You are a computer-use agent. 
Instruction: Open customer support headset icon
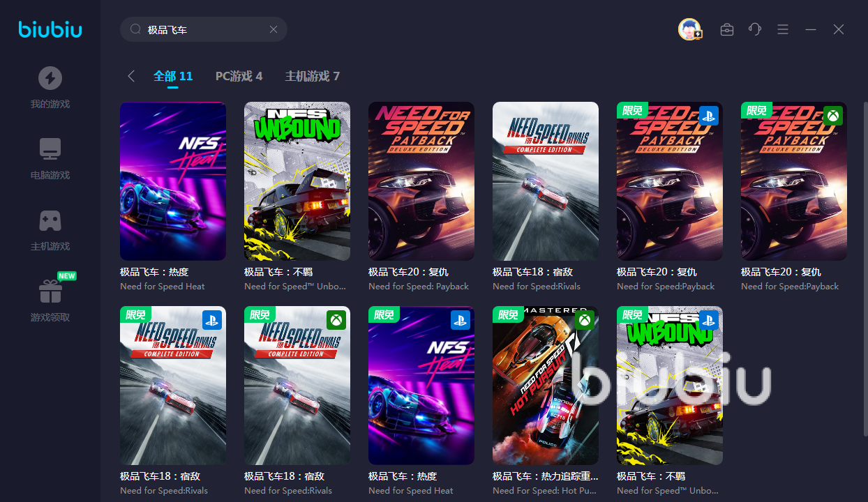coord(755,29)
